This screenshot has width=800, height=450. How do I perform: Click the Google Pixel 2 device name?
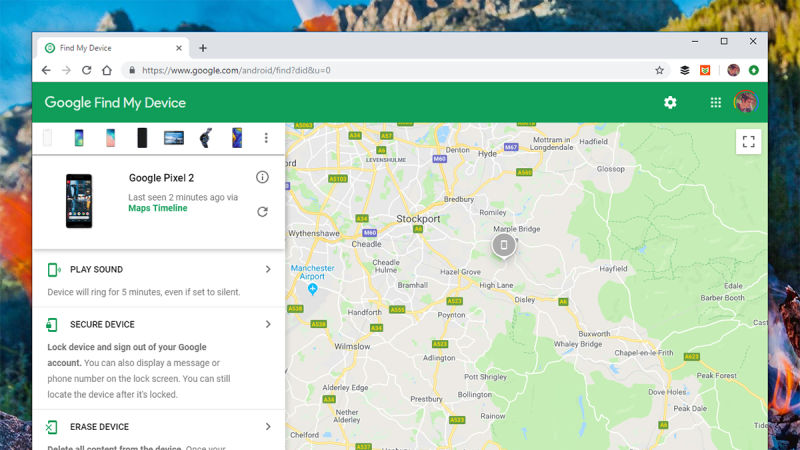[x=161, y=178]
